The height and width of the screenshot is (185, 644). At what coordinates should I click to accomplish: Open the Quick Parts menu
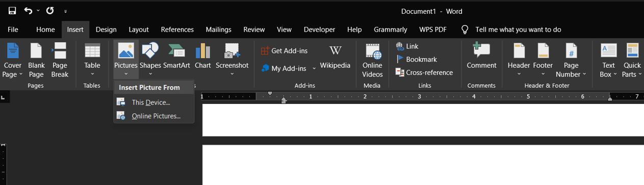click(x=632, y=60)
